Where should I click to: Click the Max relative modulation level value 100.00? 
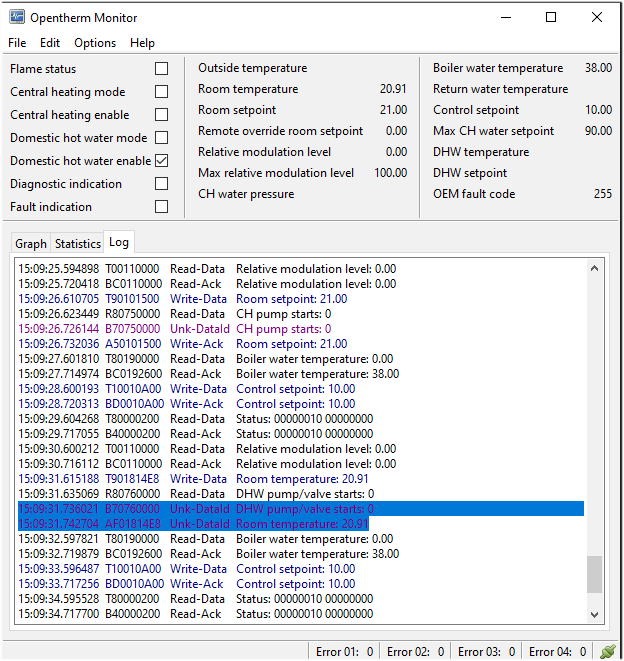(x=390, y=173)
